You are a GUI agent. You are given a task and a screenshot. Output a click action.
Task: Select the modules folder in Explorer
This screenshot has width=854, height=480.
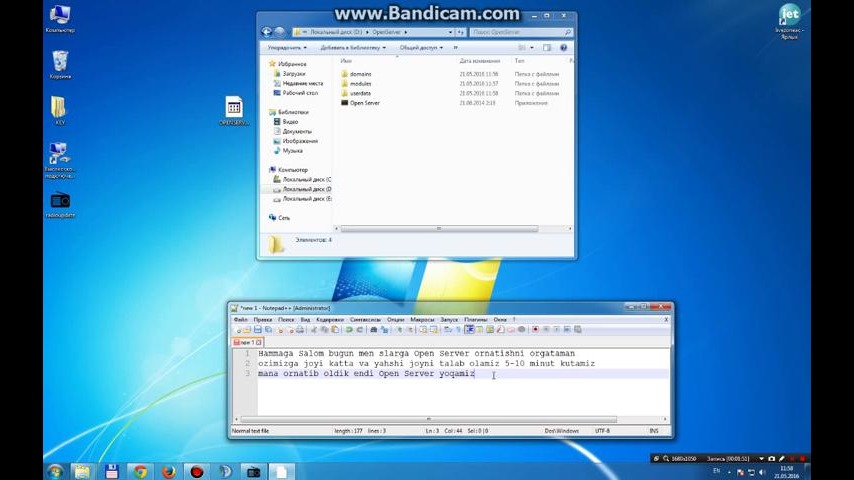click(x=360, y=84)
